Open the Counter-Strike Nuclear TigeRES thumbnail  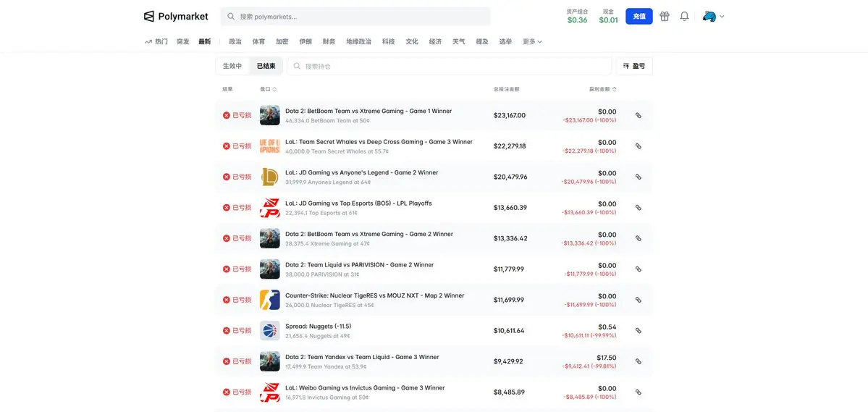point(269,300)
